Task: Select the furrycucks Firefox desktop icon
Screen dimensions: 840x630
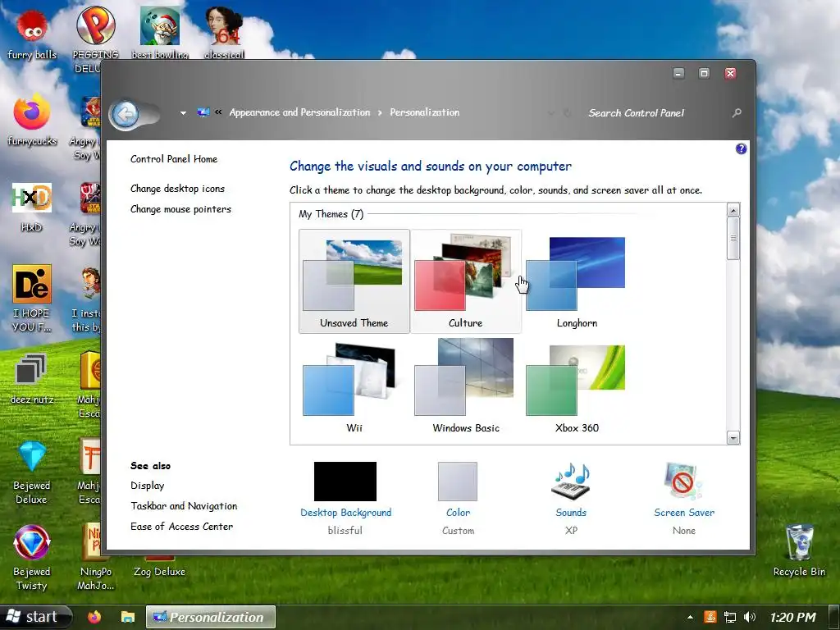Action: 32,120
